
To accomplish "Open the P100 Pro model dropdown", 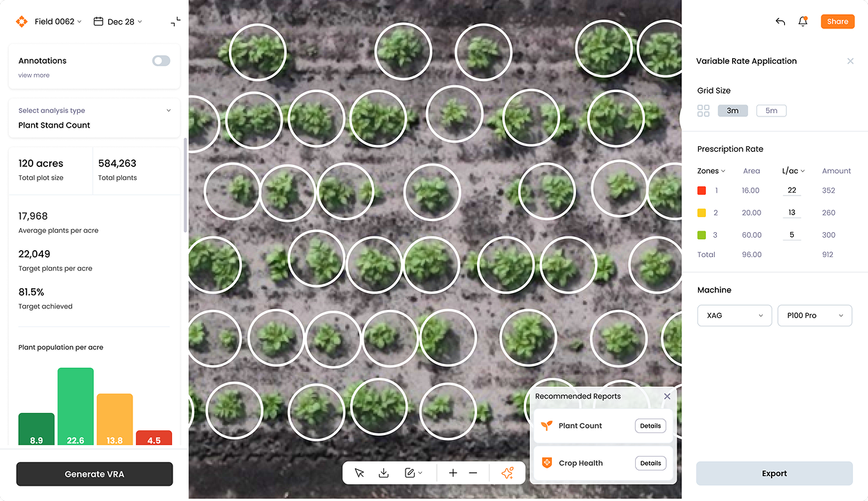I will tap(815, 315).
